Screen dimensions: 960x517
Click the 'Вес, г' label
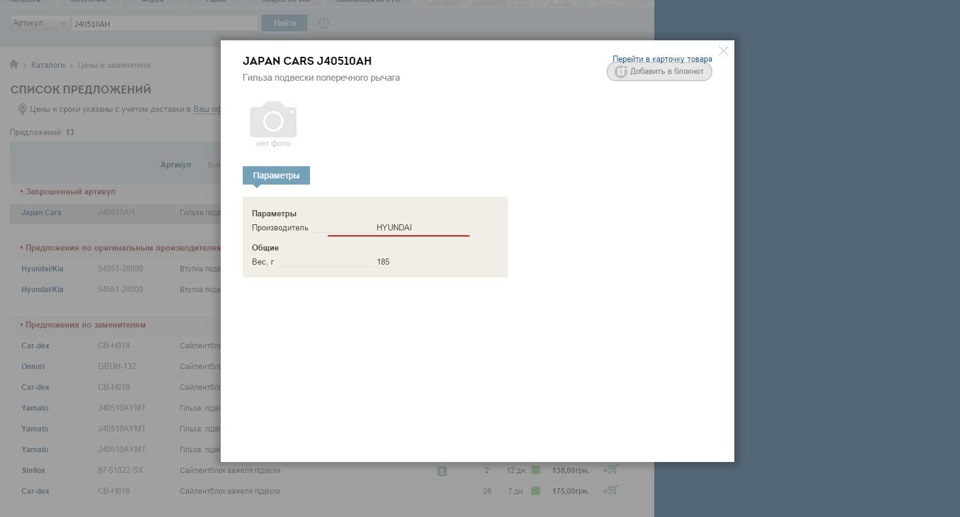click(263, 262)
